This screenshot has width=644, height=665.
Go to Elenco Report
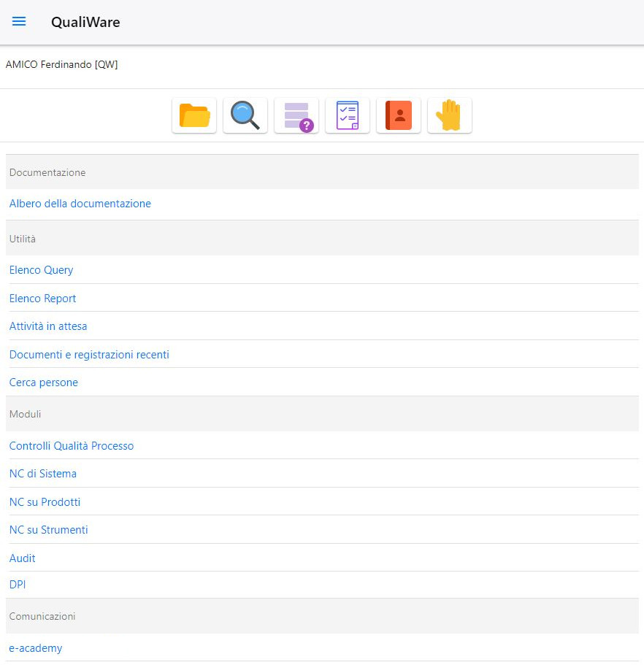coord(43,299)
